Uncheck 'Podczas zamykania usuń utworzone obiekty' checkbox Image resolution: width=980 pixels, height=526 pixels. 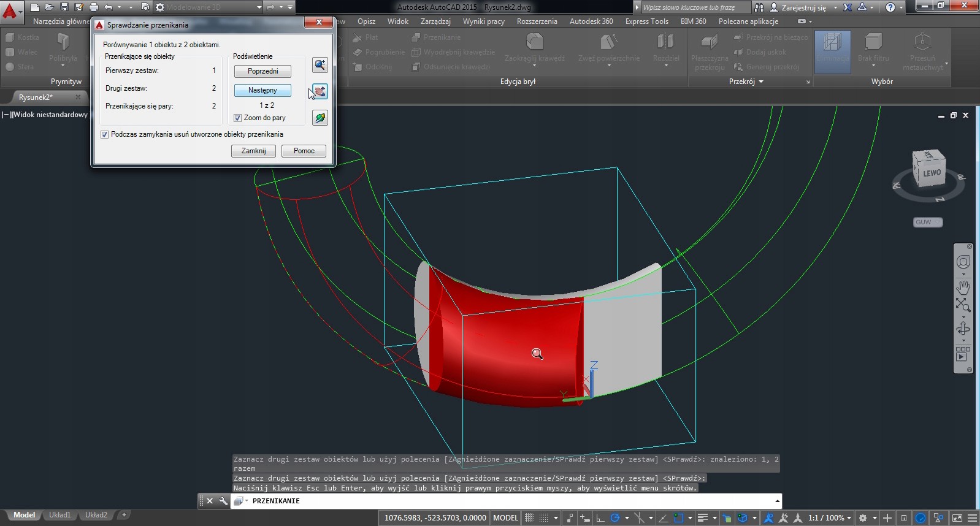[104, 134]
